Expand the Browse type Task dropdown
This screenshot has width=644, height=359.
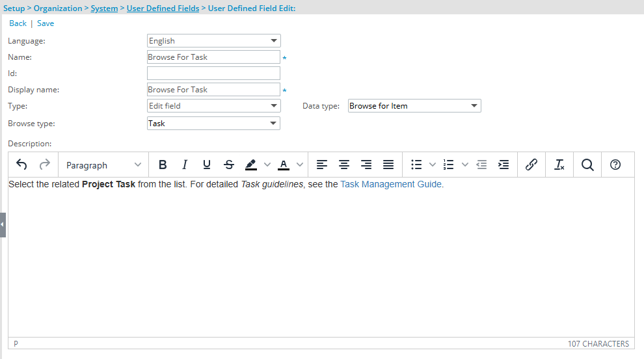point(213,123)
